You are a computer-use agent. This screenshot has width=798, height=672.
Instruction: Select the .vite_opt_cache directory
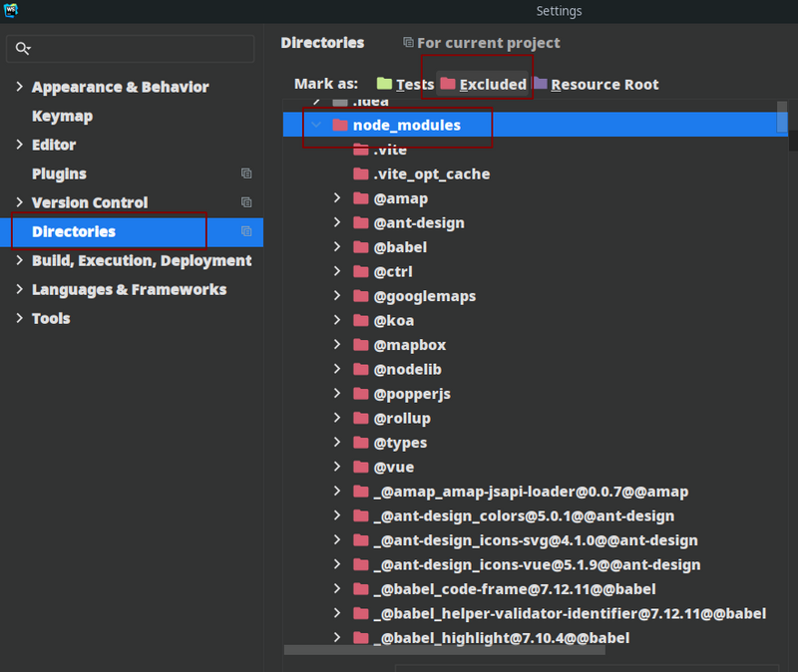coord(432,173)
